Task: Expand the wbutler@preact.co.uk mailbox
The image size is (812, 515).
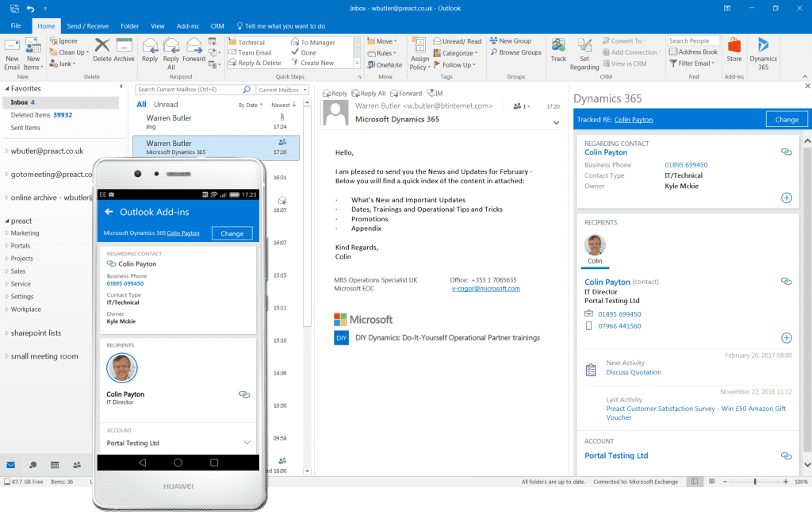Action: point(6,152)
